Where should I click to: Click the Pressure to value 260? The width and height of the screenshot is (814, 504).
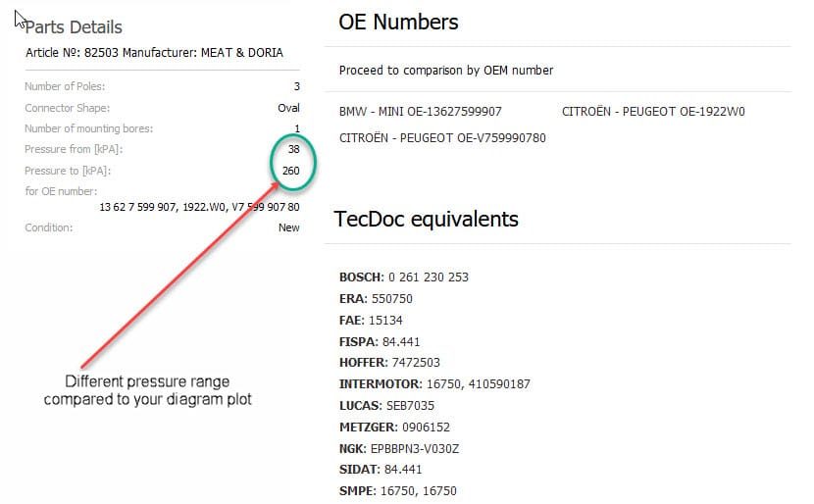pos(290,171)
